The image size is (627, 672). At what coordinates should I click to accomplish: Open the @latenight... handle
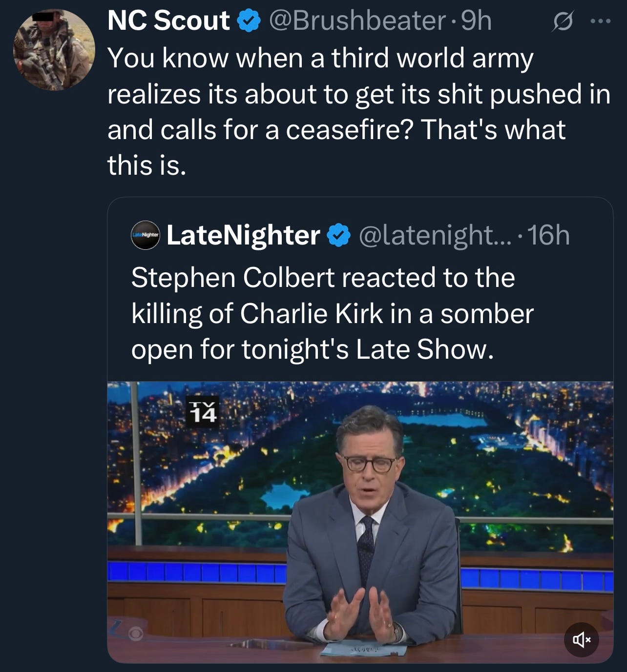tap(434, 235)
